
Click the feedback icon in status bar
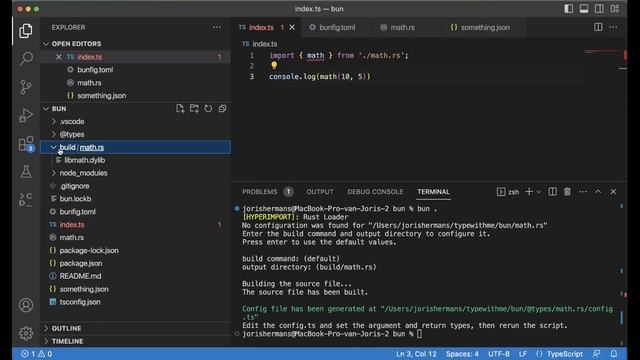pos(596,354)
